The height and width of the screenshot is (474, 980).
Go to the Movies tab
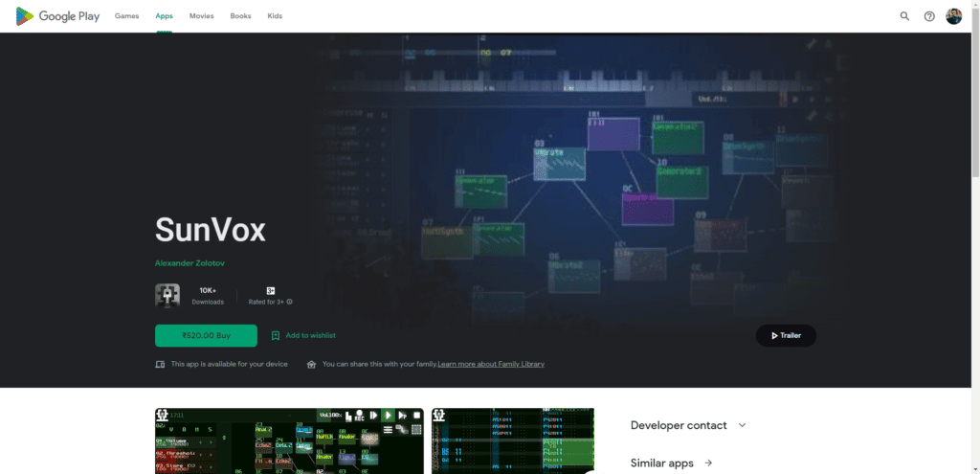point(202,16)
